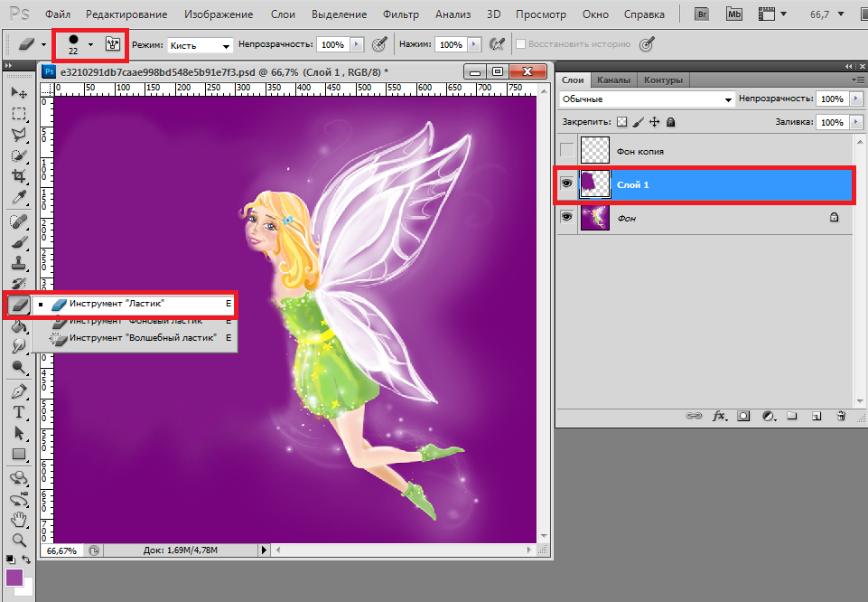Viewport: 868px width, 602px height.
Task: Select the Brush tool
Action: (19, 242)
